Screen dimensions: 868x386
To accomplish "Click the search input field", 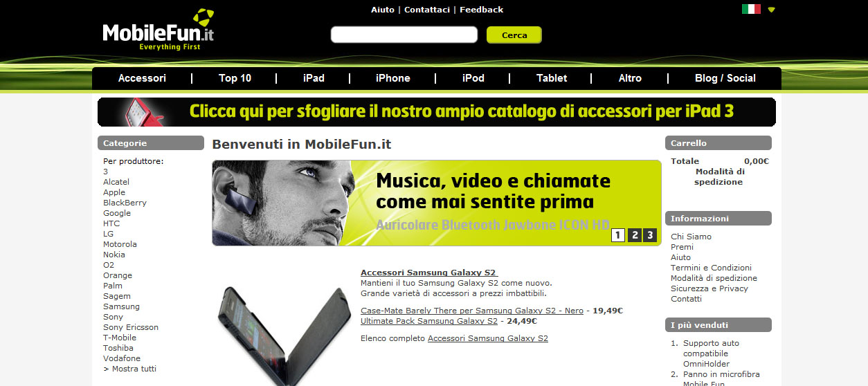I will pos(404,35).
